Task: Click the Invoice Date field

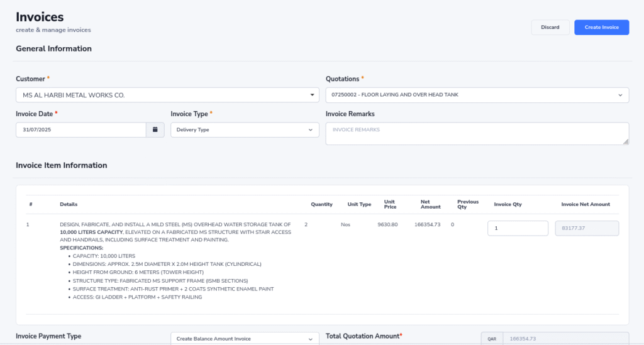Action: coord(81,129)
